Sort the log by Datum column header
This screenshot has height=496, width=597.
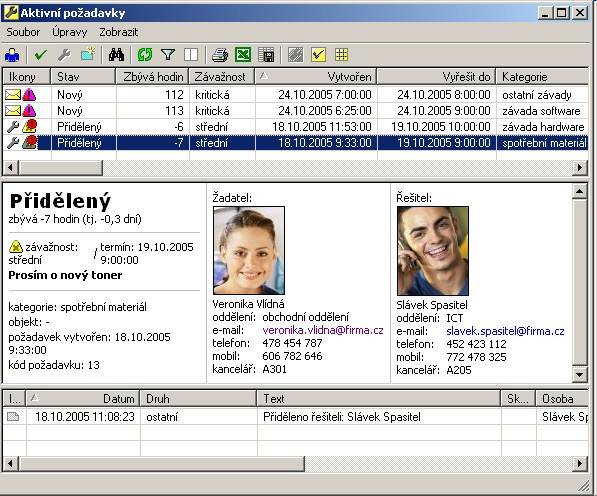pyautogui.click(x=83, y=399)
